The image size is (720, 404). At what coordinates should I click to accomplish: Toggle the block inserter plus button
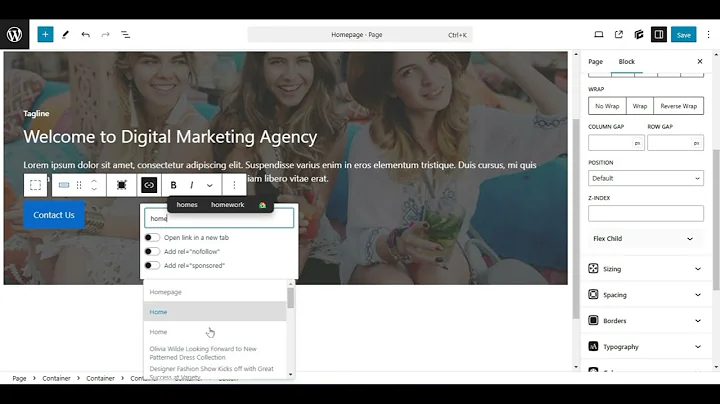45,34
